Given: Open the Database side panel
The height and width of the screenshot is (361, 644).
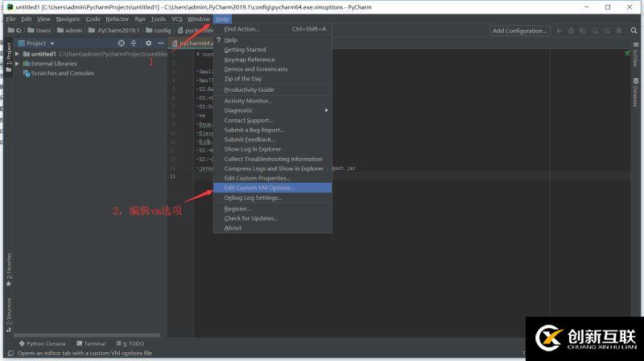Looking at the screenshot, I should click(635, 92).
